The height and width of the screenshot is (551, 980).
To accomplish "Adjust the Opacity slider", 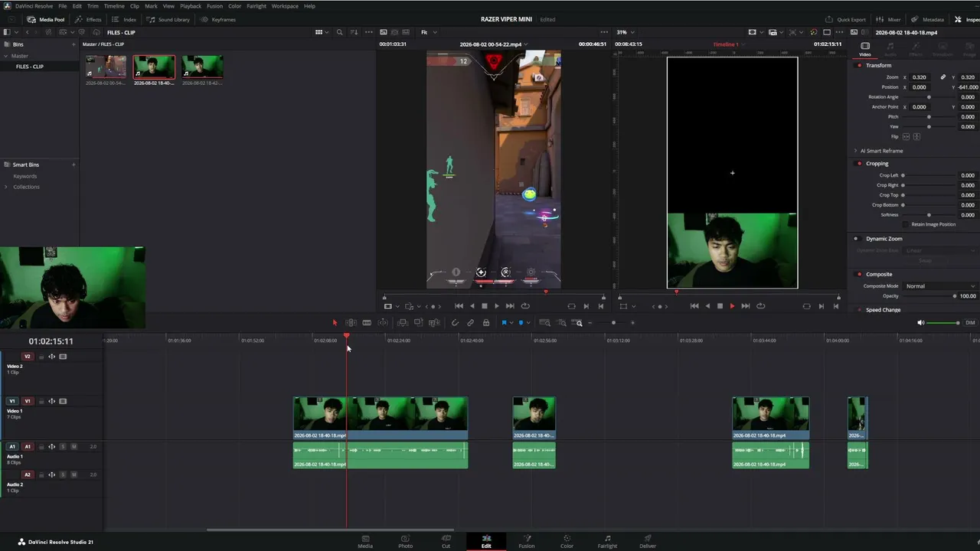I will pos(929,296).
